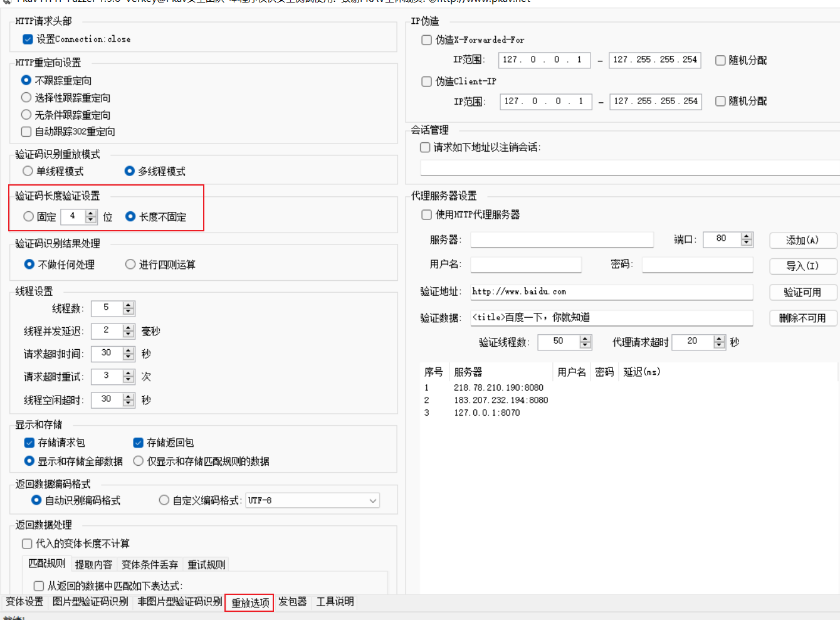
Task: Select proxy row 218.78.210.190:8080
Action: tap(498, 388)
